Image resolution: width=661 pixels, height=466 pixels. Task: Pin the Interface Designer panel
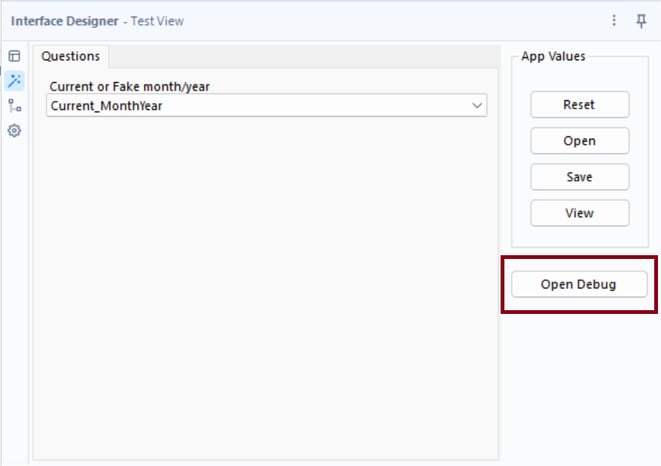point(641,20)
